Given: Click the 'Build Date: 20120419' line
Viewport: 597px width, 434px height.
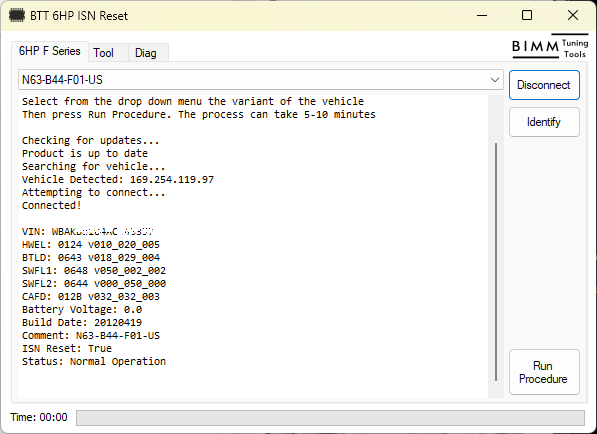Looking at the screenshot, I should coord(81,322).
